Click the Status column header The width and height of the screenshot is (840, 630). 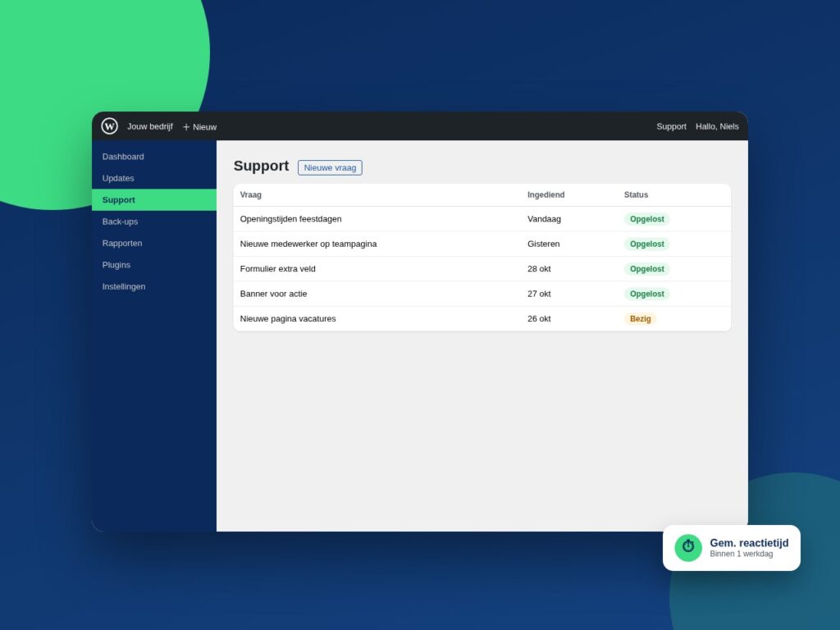[x=636, y=195]
